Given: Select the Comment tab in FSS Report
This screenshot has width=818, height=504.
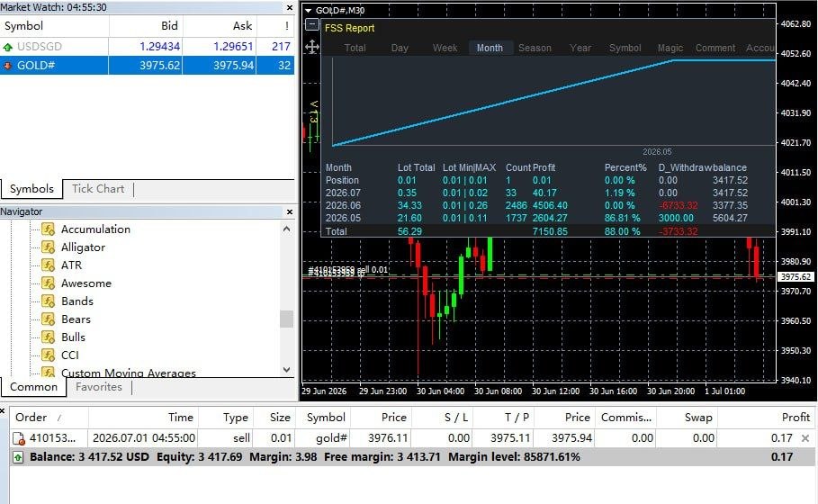Looking at the screenshot, I should (715, 48).
